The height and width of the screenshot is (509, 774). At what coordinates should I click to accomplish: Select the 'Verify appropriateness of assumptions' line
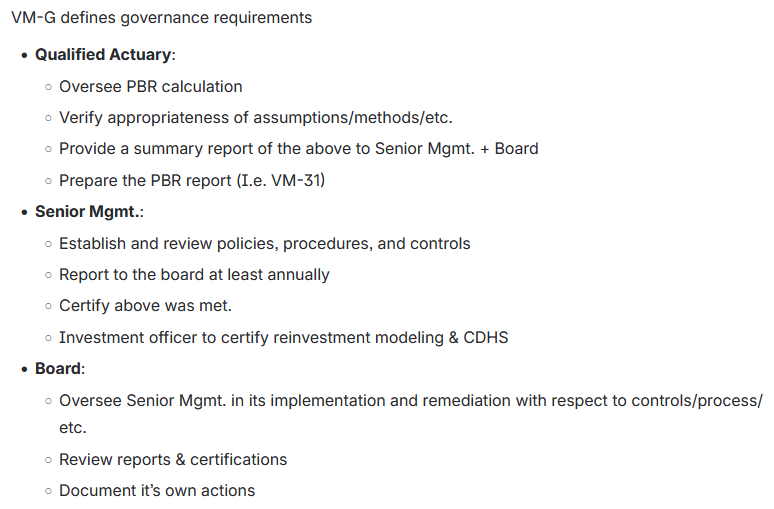pos(255,117)
